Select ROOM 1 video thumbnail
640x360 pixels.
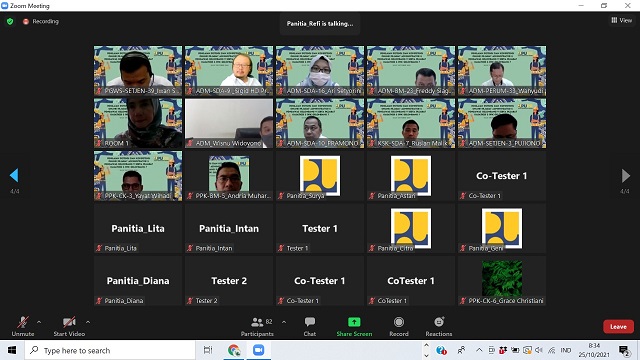tap(138, 123)
